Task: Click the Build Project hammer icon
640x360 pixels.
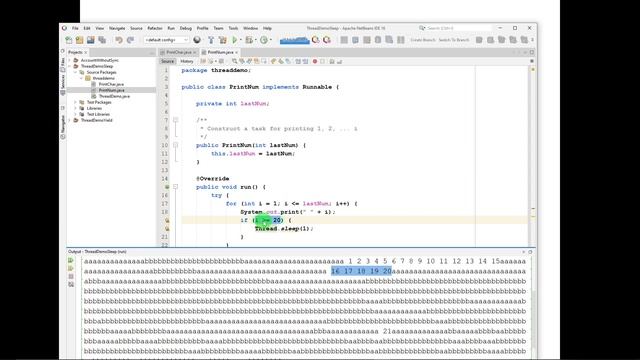Action: coord(211,40)
